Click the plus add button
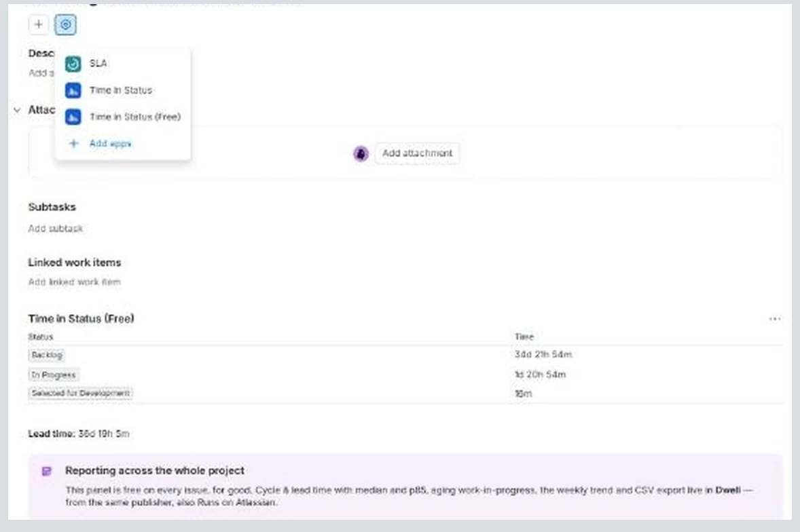Image resolution: width=800 pixels, height=532 pixels. click(38, 24)
